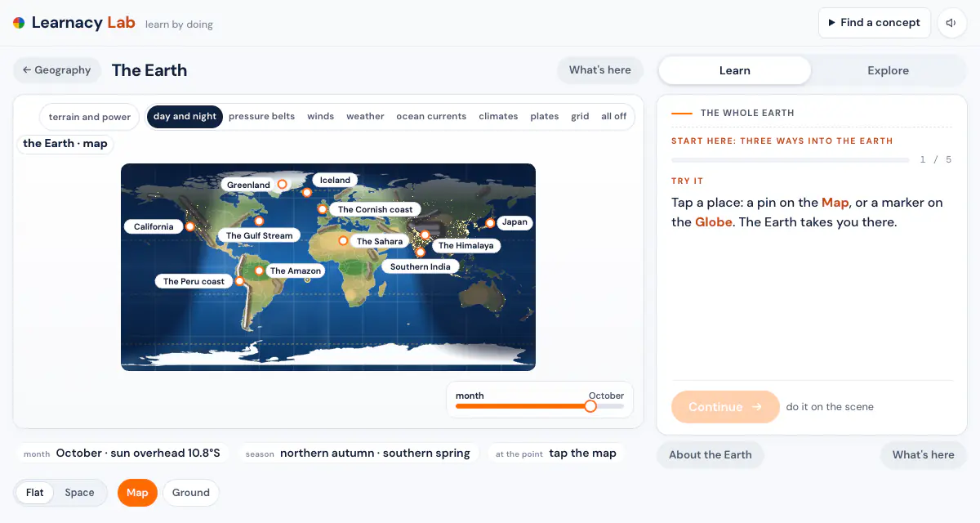Click the world map image
Image resolution: width=980 pixels, height=523 pixels.
(x=328, y=267)
